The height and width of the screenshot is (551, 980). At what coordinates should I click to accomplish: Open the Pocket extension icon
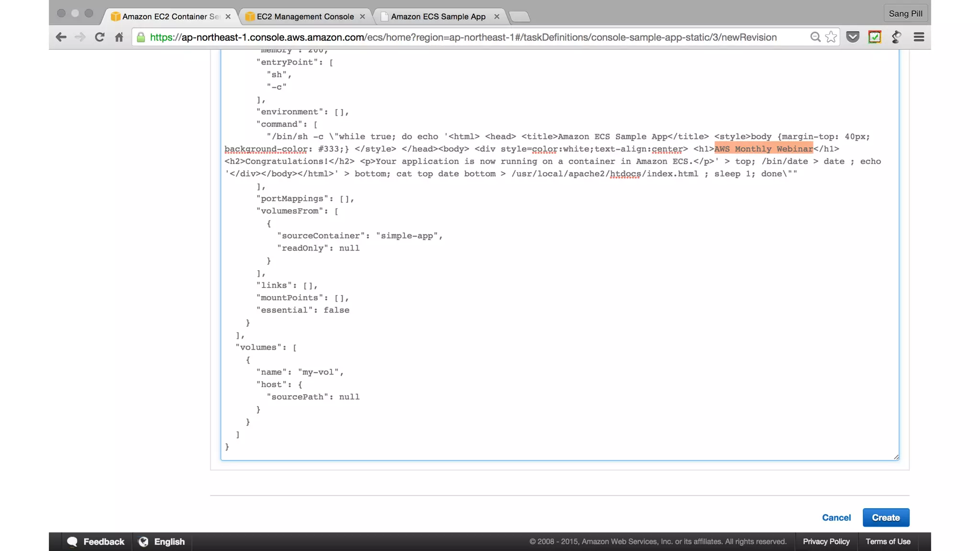(x=853, y=37)
